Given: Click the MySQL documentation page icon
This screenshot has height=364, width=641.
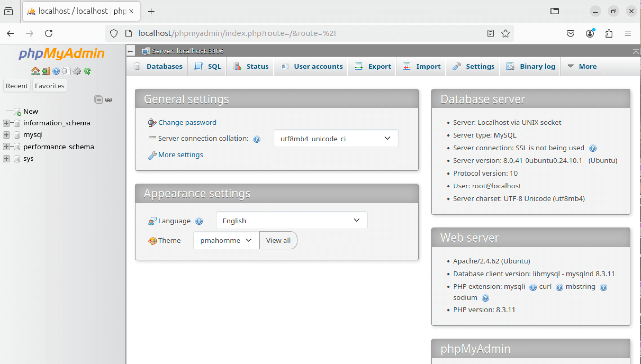Looking at the screenshot, I should click(x=66, y=71).
